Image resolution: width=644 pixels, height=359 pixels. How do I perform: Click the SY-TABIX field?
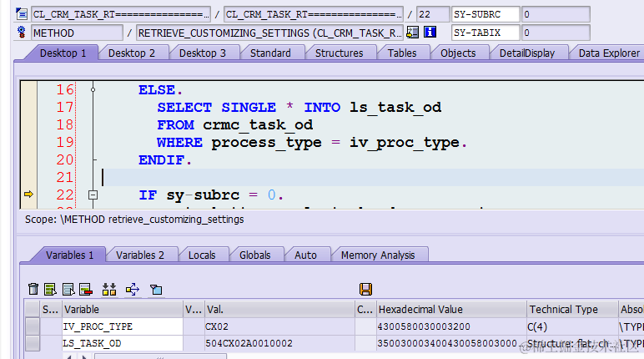click(486, 33)
